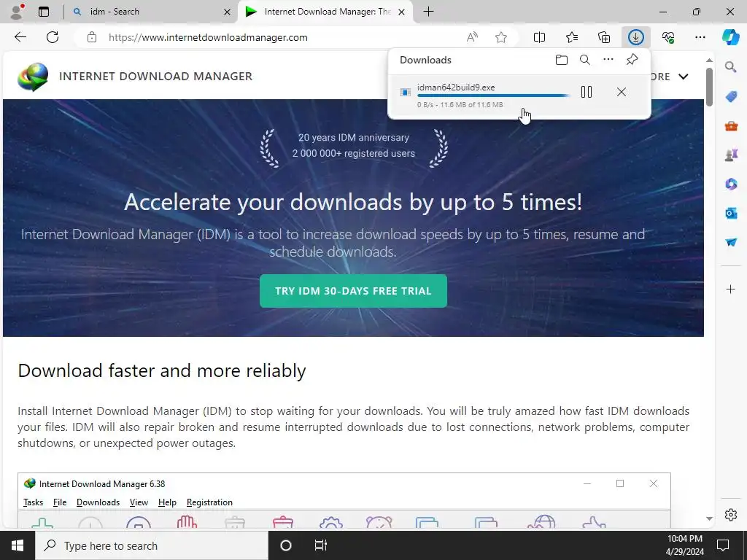Close the idm - Search tab
Image resolution: width=747 pixels, height=560 pixels.
228,12
